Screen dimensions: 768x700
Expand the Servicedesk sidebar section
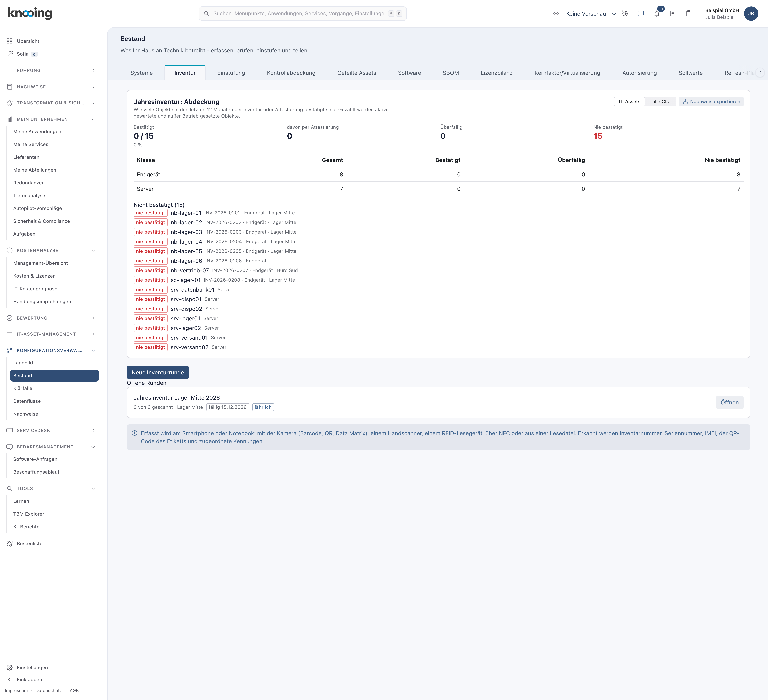pyautogui.click(x=51, y=430)
